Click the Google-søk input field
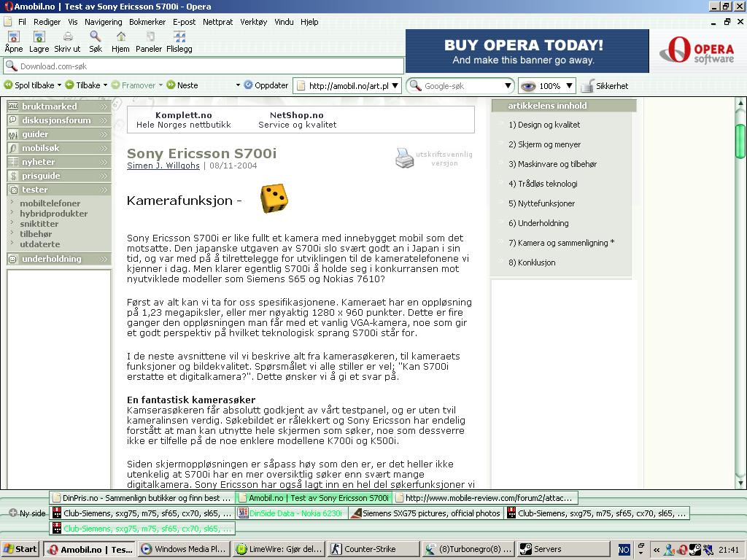This screenshot has height=560, width=747. [462, 86]
